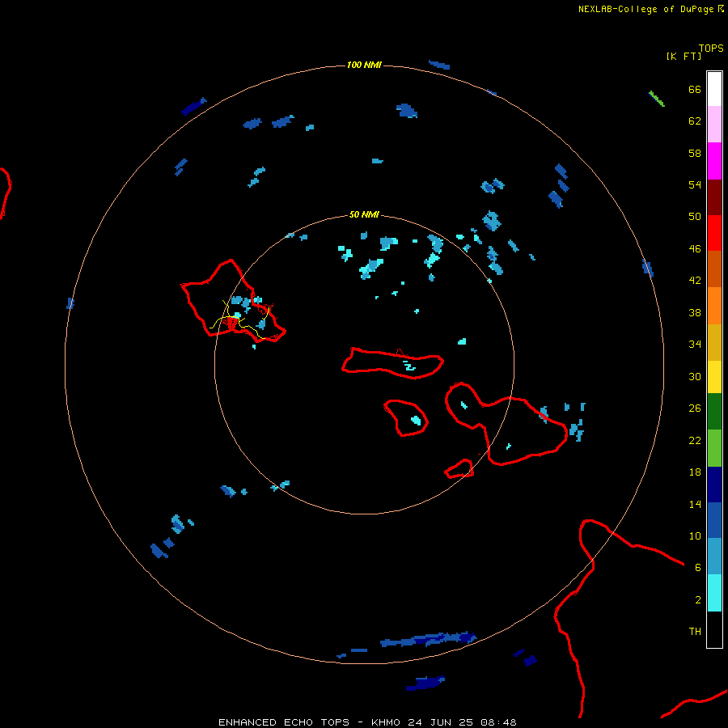Click the dark orange 42-46 legend swatch
Viewport: 728px width, 728px height.
(714, 269)
